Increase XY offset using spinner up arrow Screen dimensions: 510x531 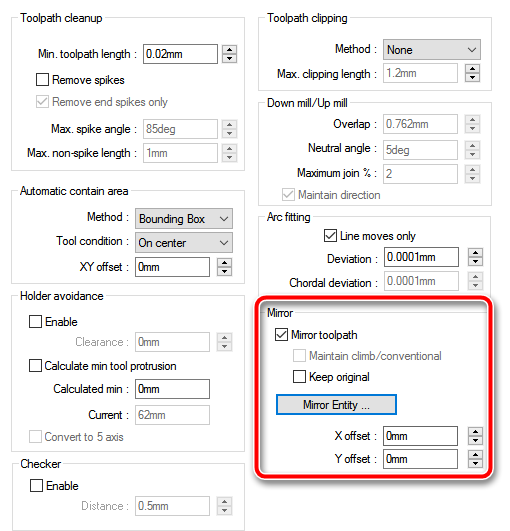point(225,262)
